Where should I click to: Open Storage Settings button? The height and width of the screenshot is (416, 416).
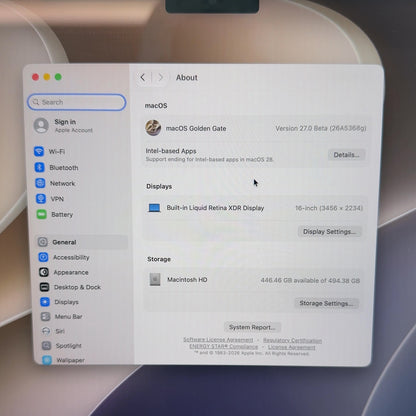(x=326, y=303)
